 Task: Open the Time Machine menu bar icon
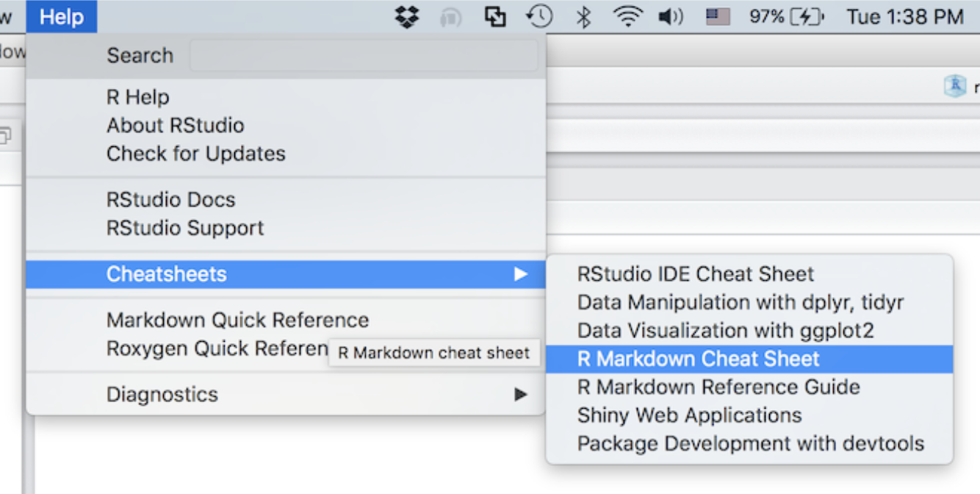tap(540, 17)
